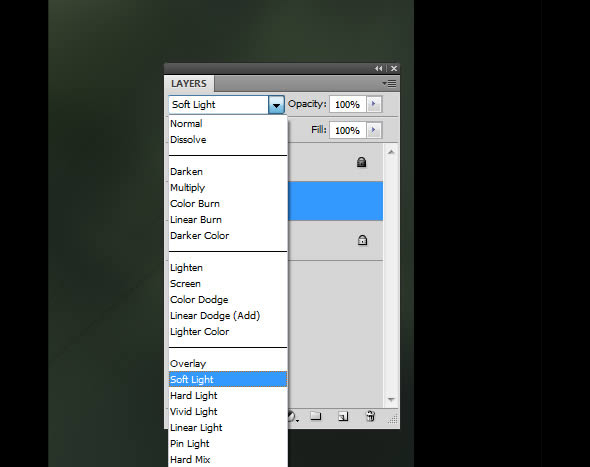This screenshot has width=590, height=467.
Task: Open the blend mode dropdown arrow
Action: [x=276, y=105]
